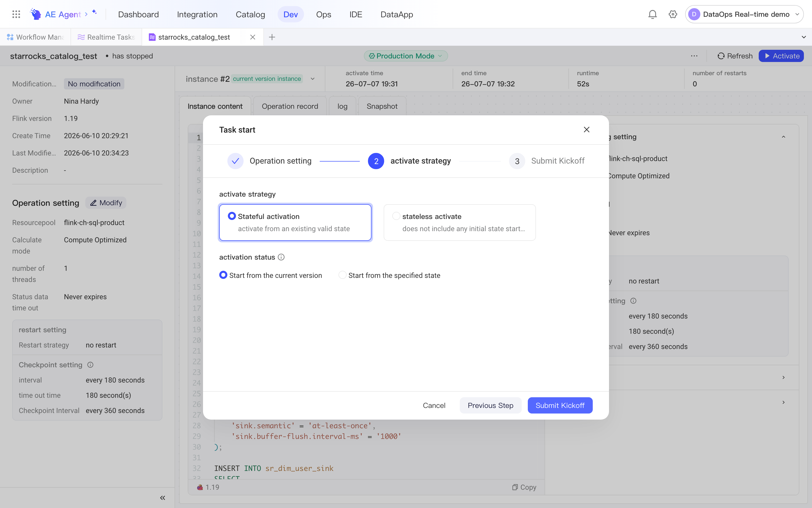812x508 pixels.
Task: Click the Checkpoint setting info icon in left panel
Action: pos(90,365)
